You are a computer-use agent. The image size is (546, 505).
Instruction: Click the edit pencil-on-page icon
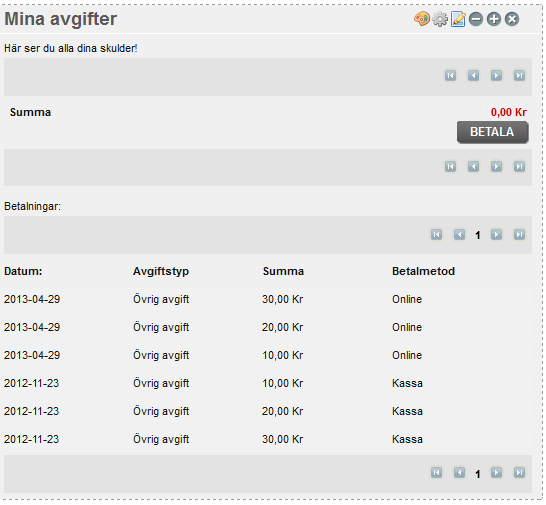point(458,19)
